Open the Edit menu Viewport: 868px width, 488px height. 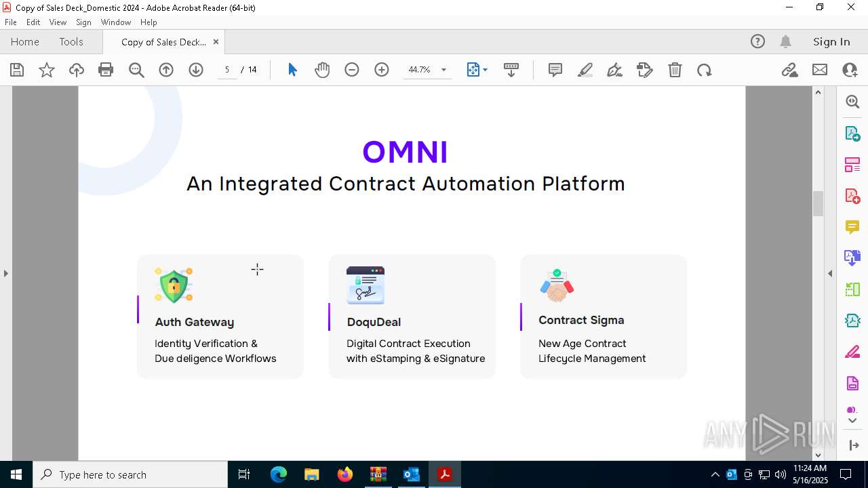point(33,22)
